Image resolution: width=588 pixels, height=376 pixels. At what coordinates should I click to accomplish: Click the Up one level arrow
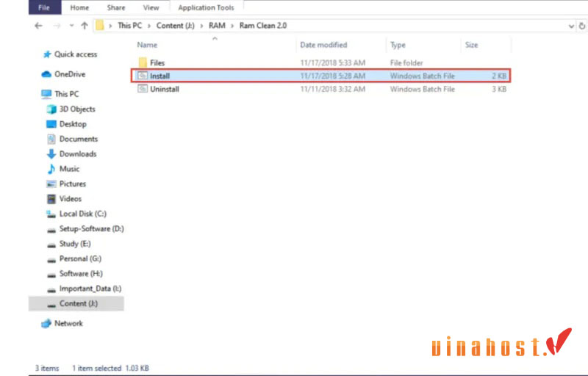(85, 25)
